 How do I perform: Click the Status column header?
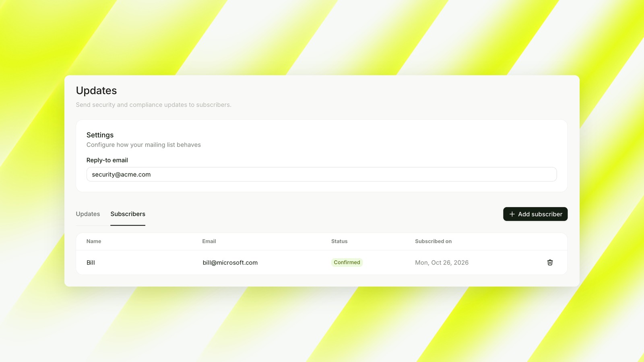tap(339, 241)
